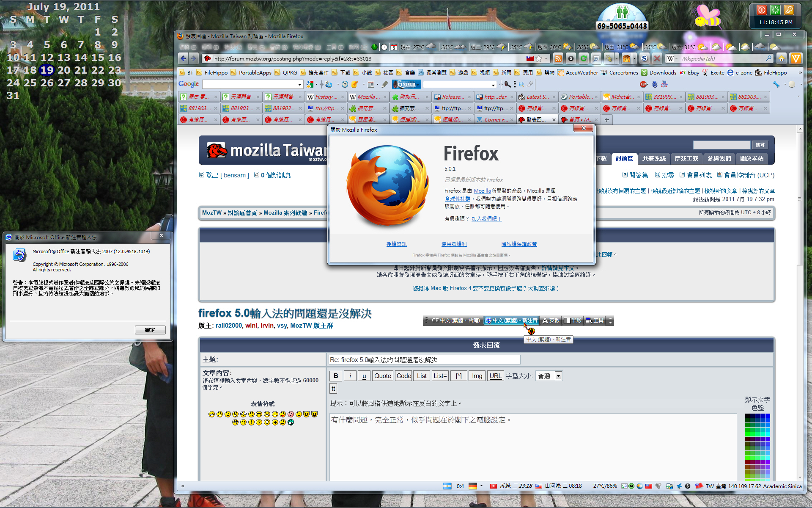Open new tab with plus icon
The height and width of the screenshot is (508, 812).
pyautogui.click(x=607, y=120)
